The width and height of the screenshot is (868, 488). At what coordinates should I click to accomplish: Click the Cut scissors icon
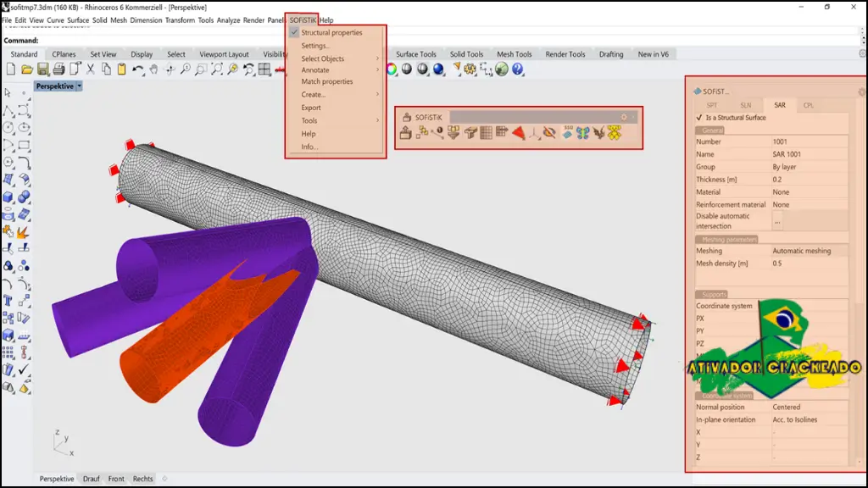[x=90, y=69]
